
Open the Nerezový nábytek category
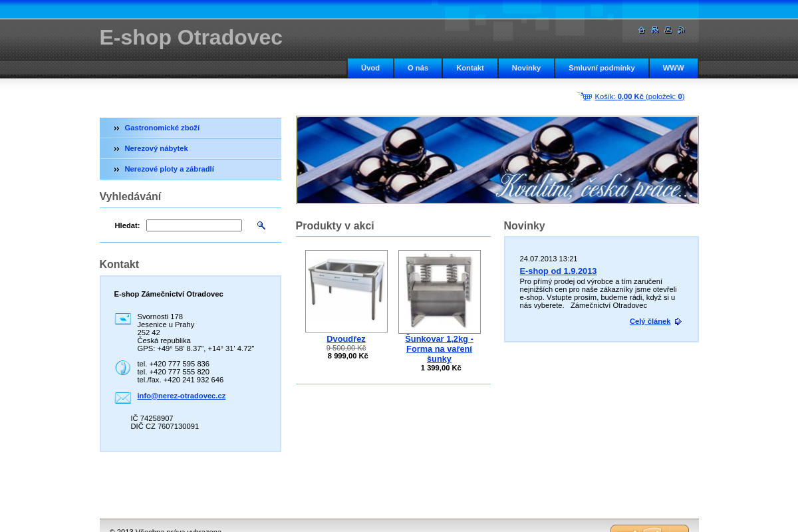[156, 148]
